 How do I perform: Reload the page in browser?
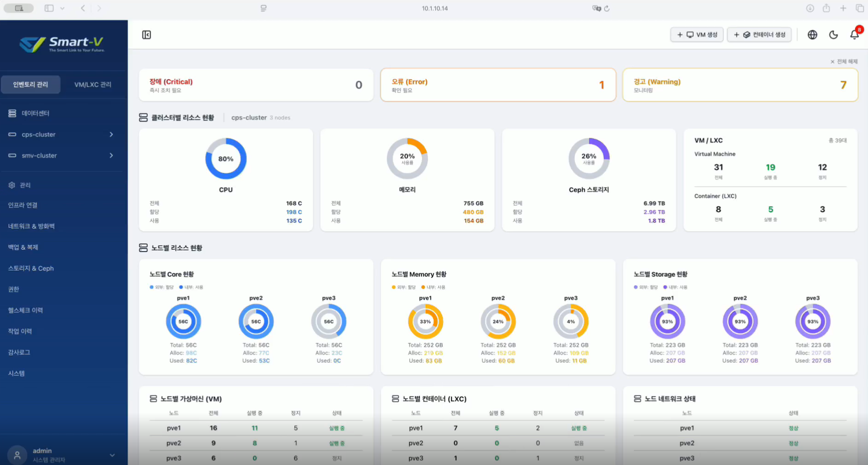607,8
